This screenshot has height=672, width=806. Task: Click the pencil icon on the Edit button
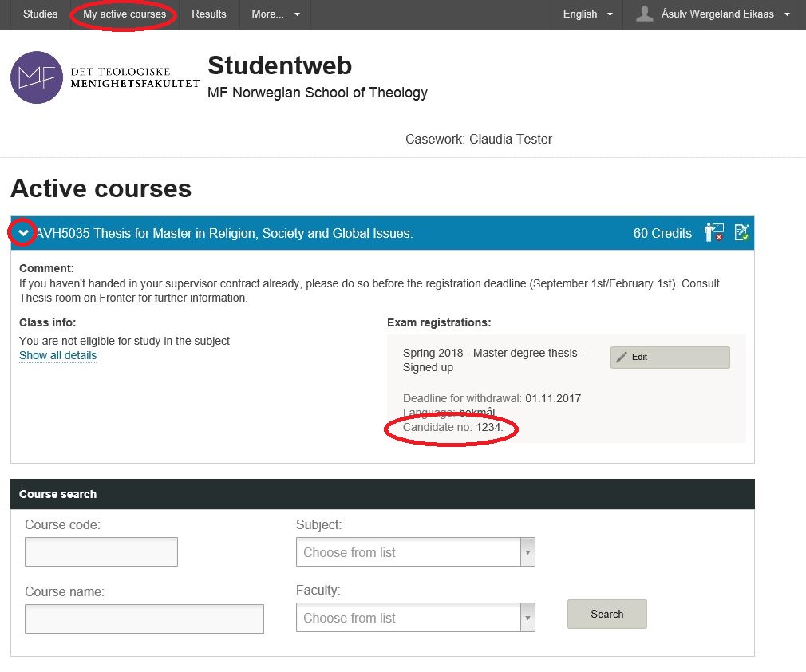tap(622, 357)
